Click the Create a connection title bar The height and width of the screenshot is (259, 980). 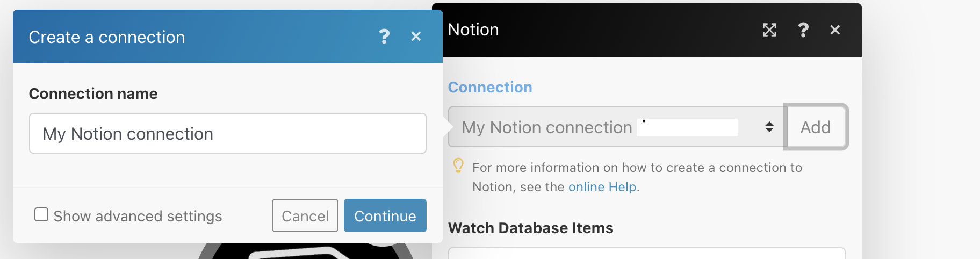228,37
